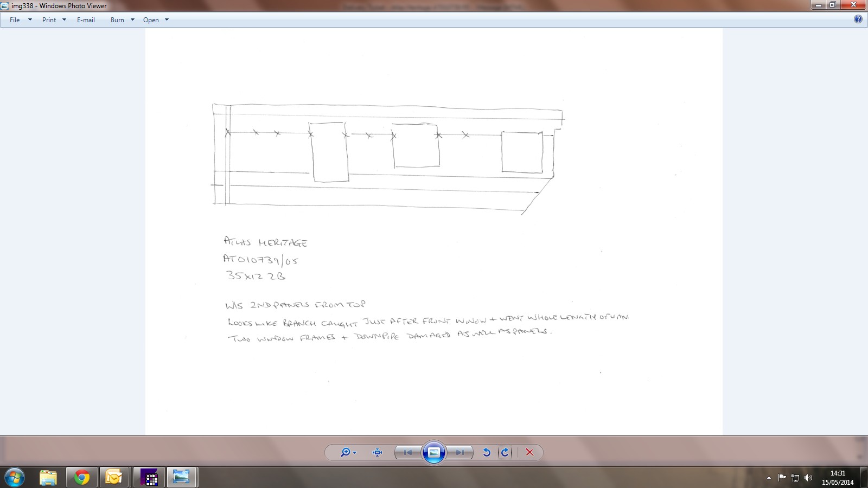Screen dimensions: 868x488
Task: Open the Windows Start menu
Action: (14, 478)
